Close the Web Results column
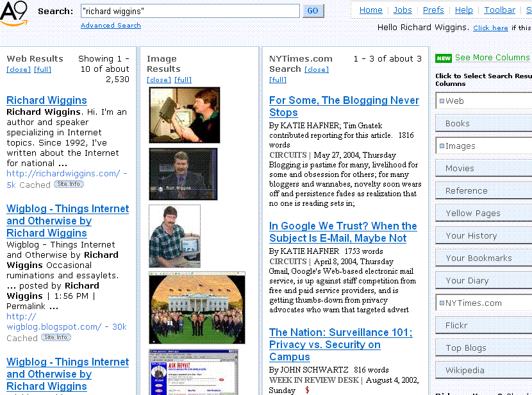This screenshot has height=395, width=532. coord(19,69)
